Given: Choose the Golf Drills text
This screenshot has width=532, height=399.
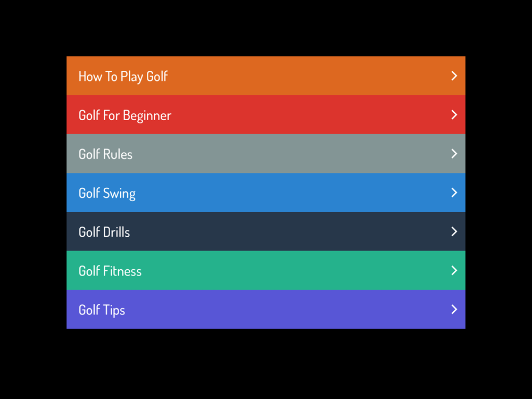Looking at the screenshot, I should pos(104,232).
